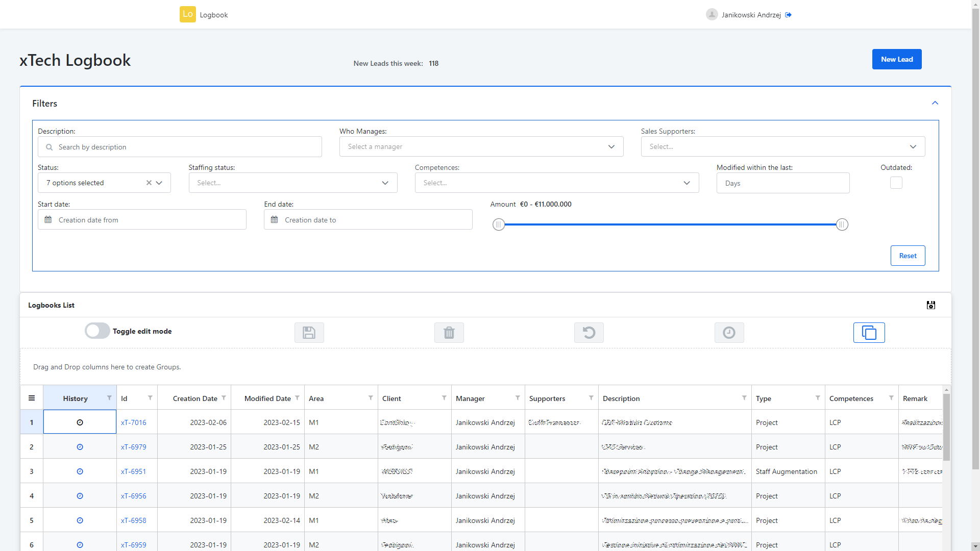Screen dimensions: 980x551
Task: Open history icon for row xT-6979
Action: pos(80,447)
